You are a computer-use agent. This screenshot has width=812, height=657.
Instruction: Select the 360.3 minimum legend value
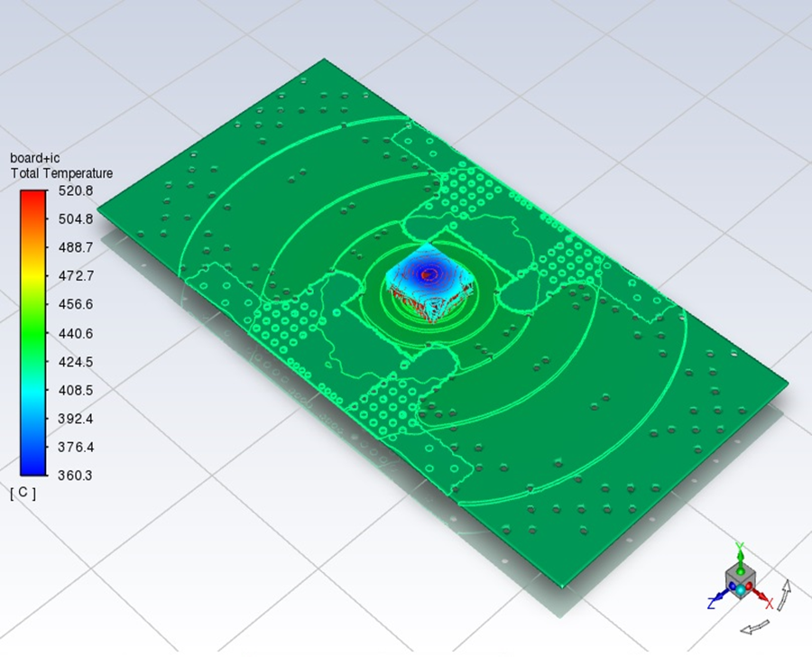pyautogui.click(x=75, y=476)
